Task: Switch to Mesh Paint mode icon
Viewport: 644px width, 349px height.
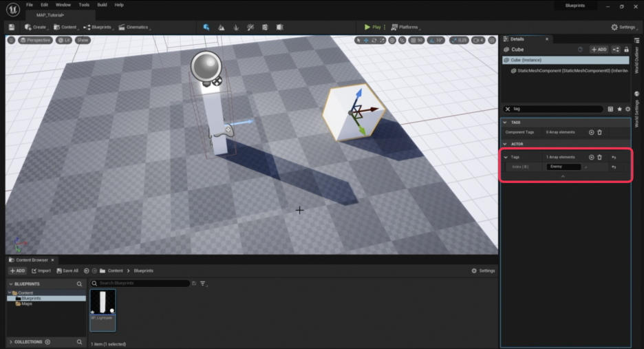Action: coord(250,27)
